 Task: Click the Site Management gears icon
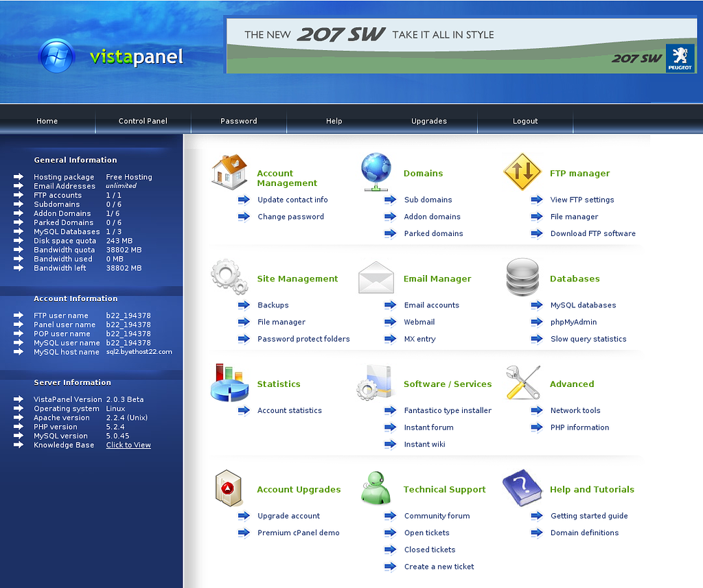229,276
